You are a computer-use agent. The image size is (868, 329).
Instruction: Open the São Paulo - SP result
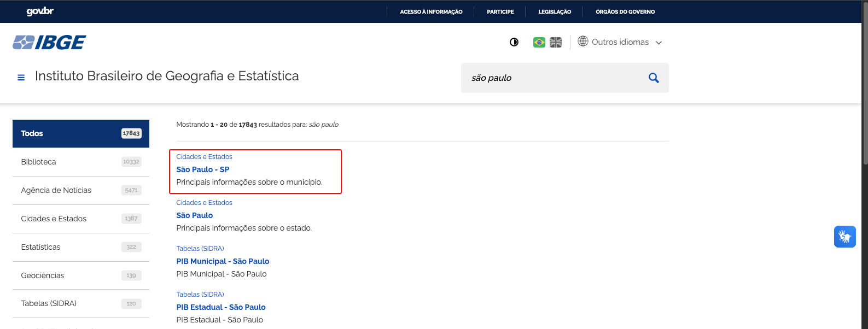[x=202, y=169]
